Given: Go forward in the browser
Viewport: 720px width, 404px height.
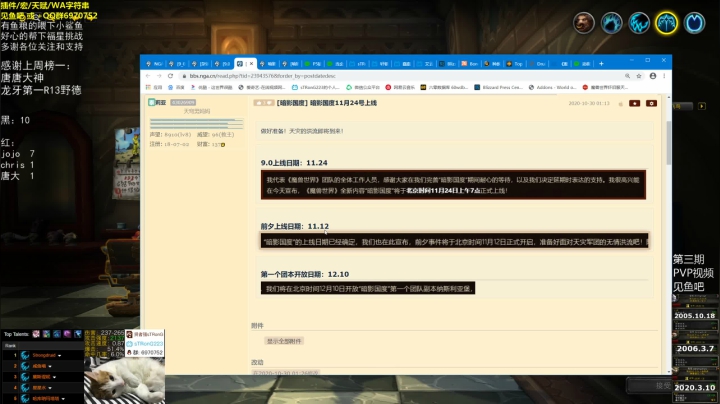Looking at the screenshot, I should coord(159,76).
